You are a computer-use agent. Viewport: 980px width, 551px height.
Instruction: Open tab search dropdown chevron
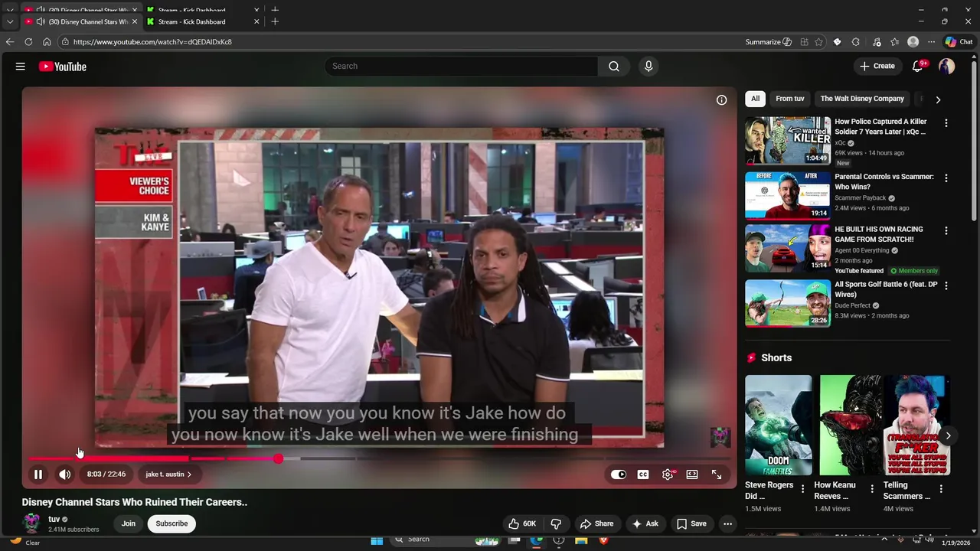tap(10, 21)
